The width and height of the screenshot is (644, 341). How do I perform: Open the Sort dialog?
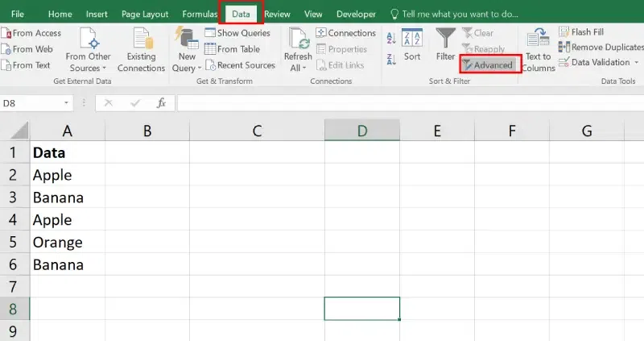tap(412, 45)
